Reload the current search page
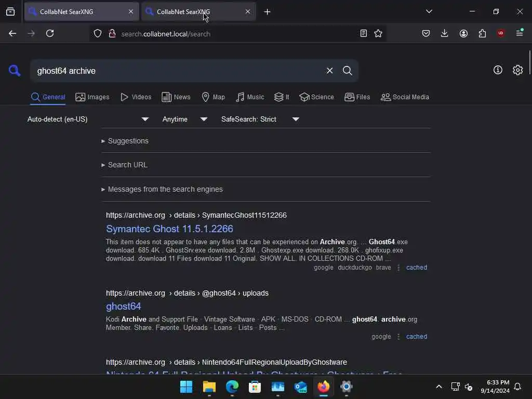This screenshot has width=532, height=399. [x=50, y=33]
